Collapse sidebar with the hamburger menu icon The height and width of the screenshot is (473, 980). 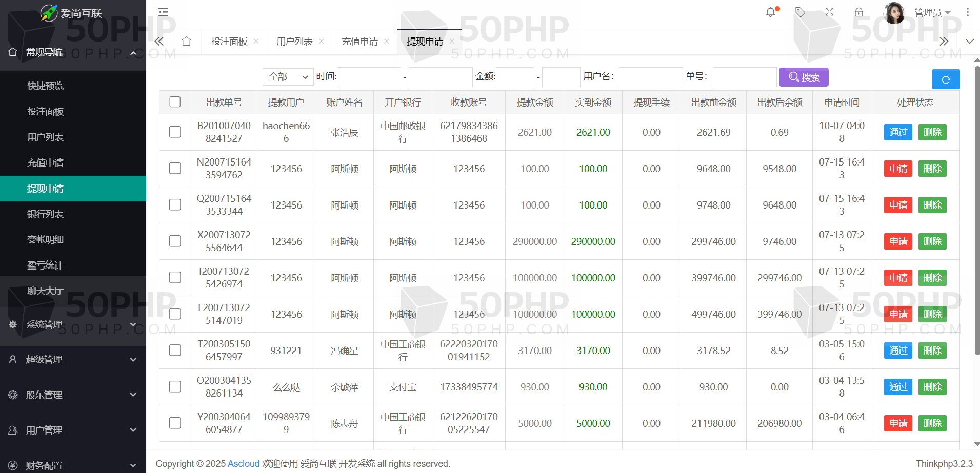pyautogui.click(x=163, y=12)
